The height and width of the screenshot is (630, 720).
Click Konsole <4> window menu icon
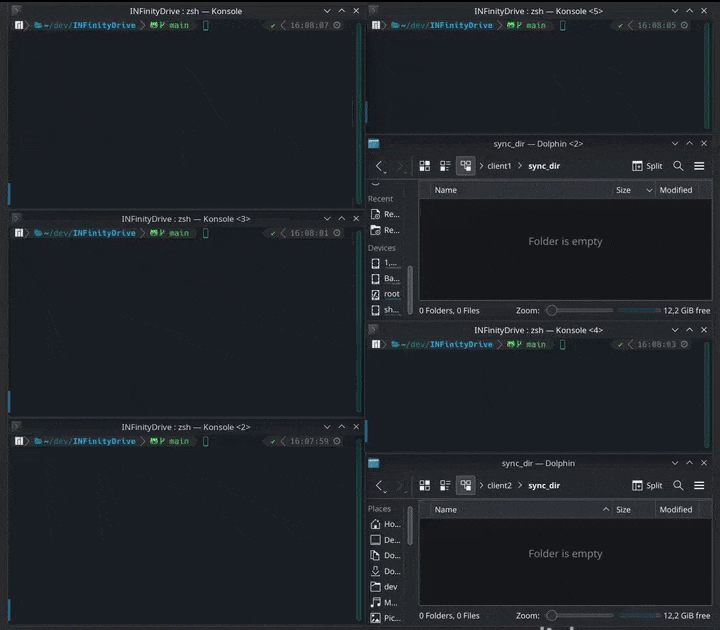click(373, 329)
